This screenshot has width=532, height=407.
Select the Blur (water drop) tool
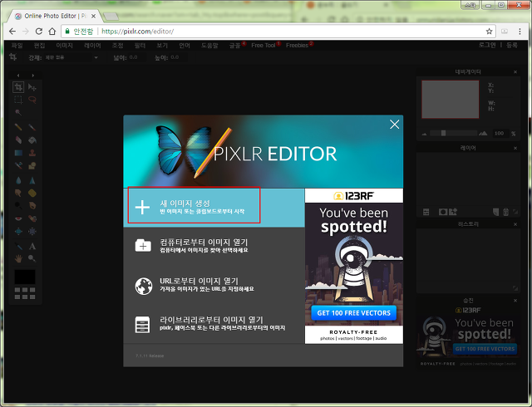pyautogui.click(x=18, y=180)
